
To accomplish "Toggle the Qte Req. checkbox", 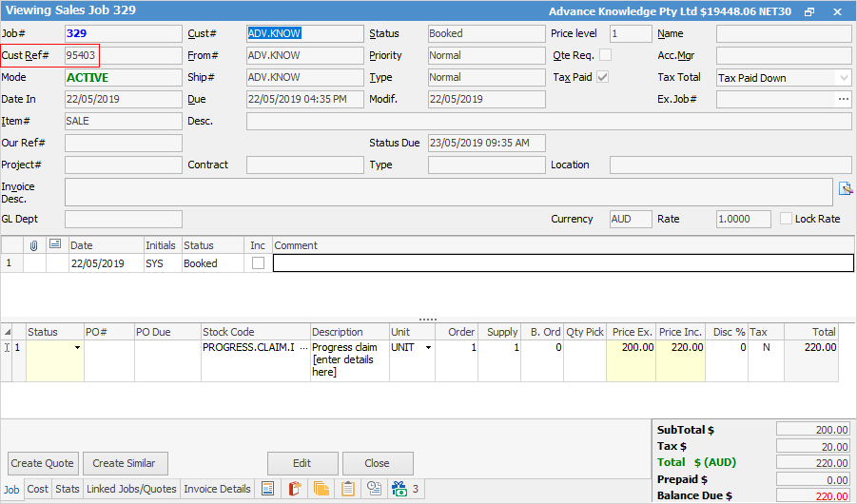I will pos(605,55).
